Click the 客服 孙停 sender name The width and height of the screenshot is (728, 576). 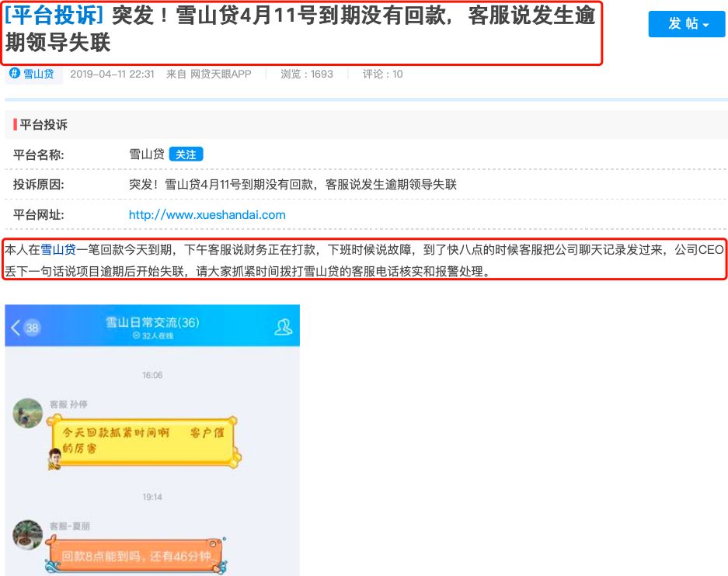[x=68, y=404]
